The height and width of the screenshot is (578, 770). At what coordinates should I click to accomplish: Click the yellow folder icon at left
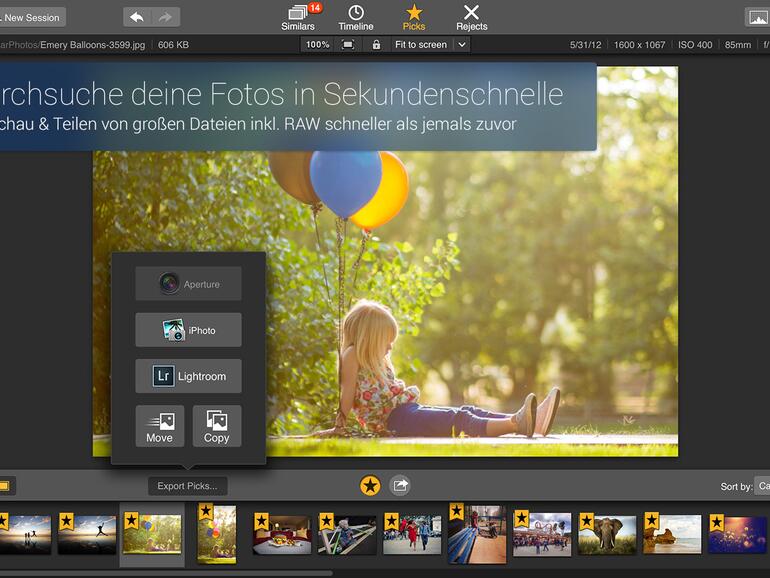pyautogui.click(x=5, y=486)
